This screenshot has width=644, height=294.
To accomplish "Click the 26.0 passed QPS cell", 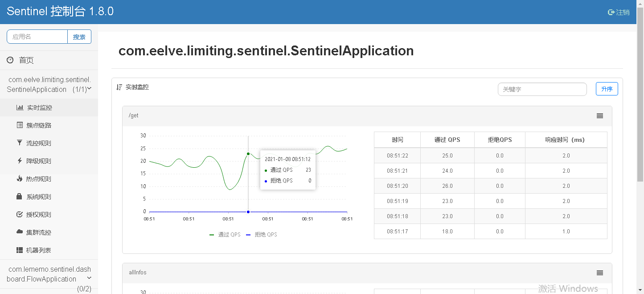I will pos(447,186).
